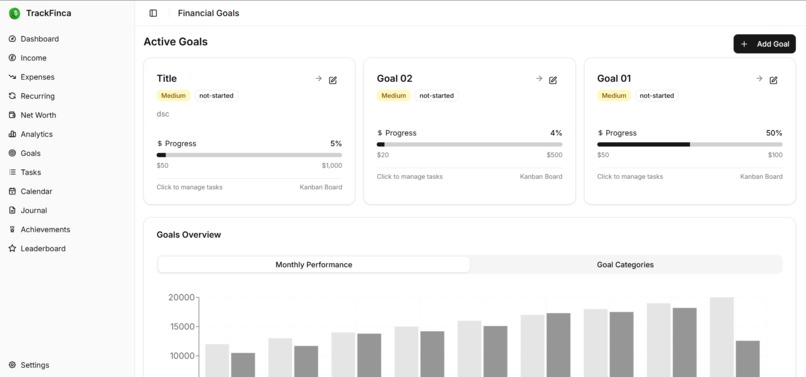This screenshot has width=806, height=377.
Task: Click the 'Active Goals' heading
Action: point(175,42)
